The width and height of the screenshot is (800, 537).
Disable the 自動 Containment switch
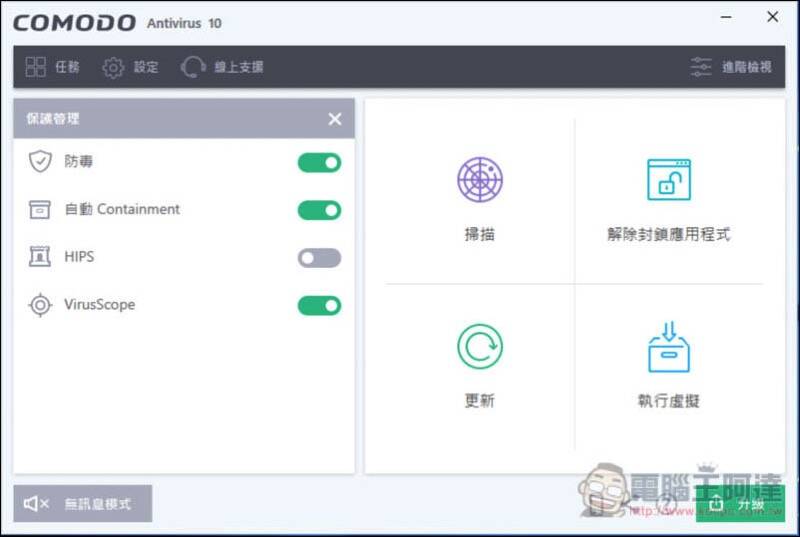[319, 210]
